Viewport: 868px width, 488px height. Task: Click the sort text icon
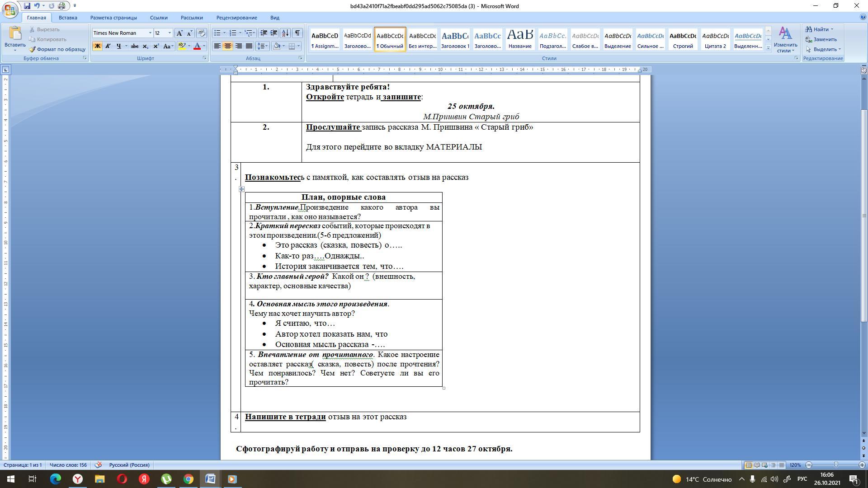point(285,33)
